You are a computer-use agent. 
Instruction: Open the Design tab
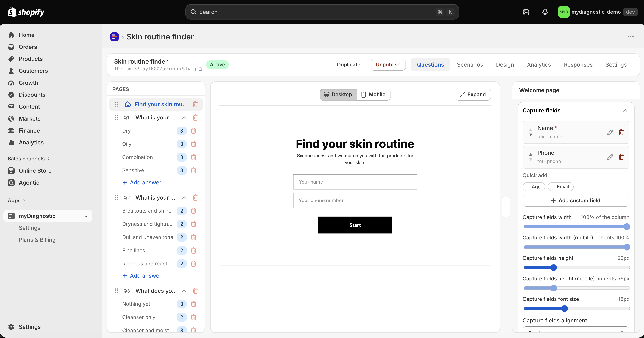click(x=505, y=65)
